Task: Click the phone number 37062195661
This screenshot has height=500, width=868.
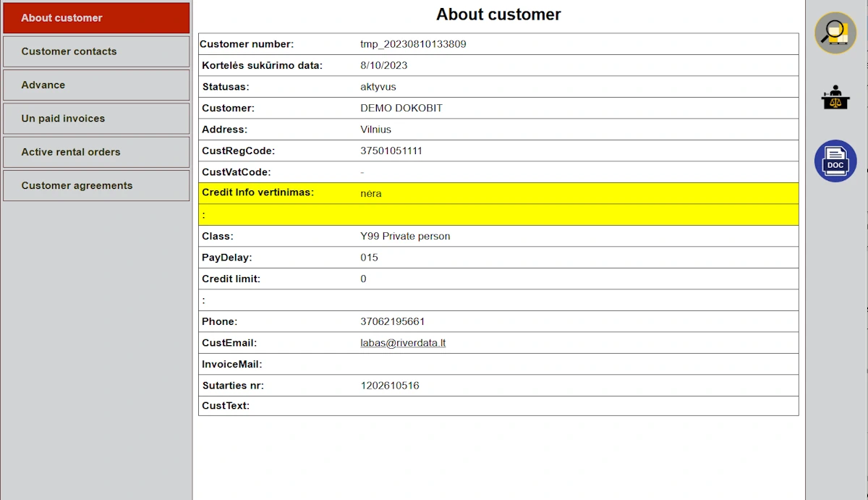Action: point(393,321)
